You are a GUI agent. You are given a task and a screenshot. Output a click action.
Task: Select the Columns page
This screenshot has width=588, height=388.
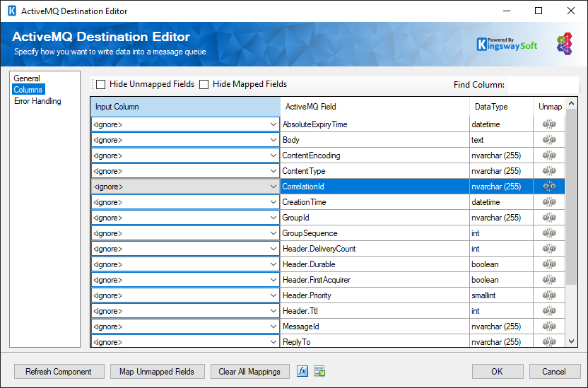point(28,90)
